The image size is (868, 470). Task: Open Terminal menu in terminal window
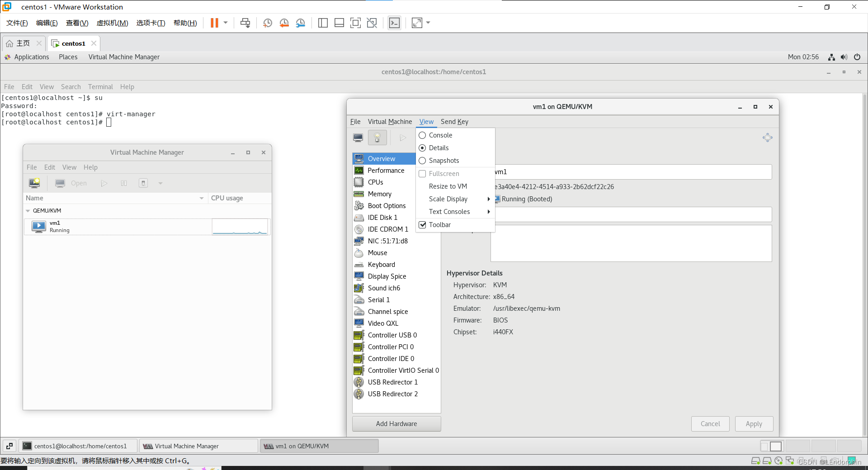(x=100, y=87)
